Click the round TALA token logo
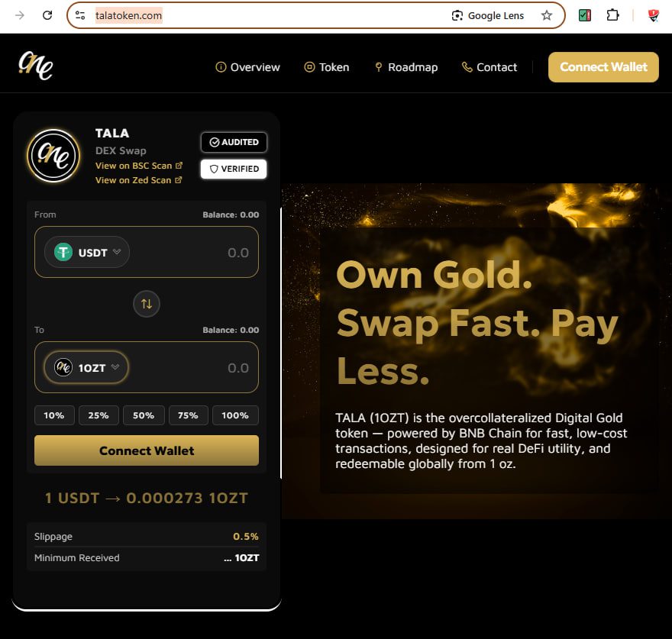Viewport: 672px width, 639px height. tap(53, 156)
